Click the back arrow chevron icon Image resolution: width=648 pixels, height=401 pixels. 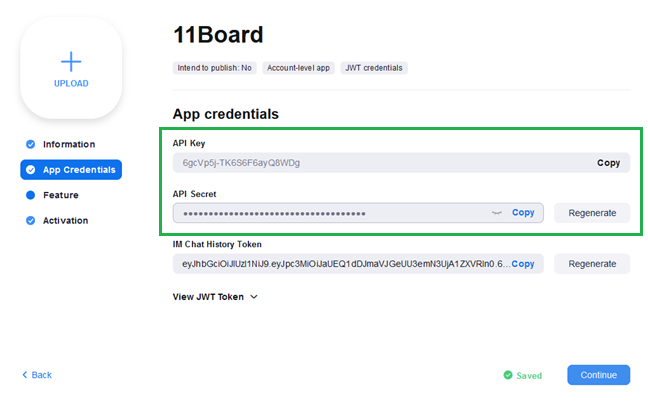coord(25,375)
